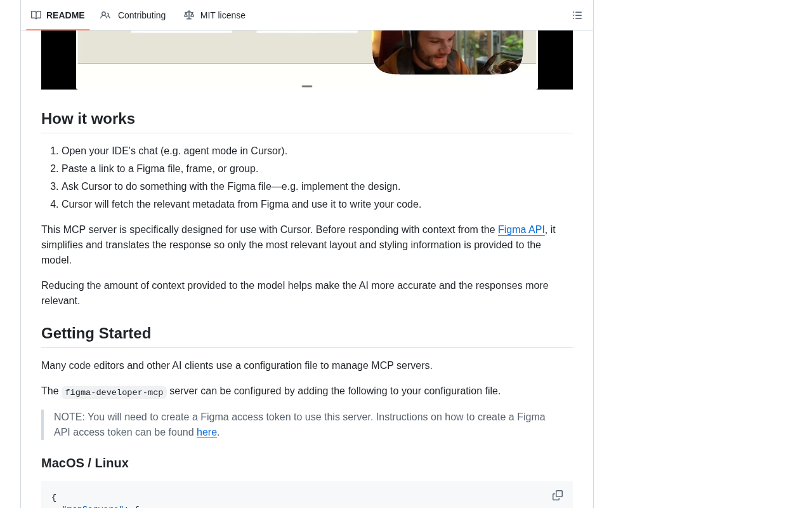Follow the 'here' access token link
Viewport: 812px width, 508px height.
click(207, 432)
